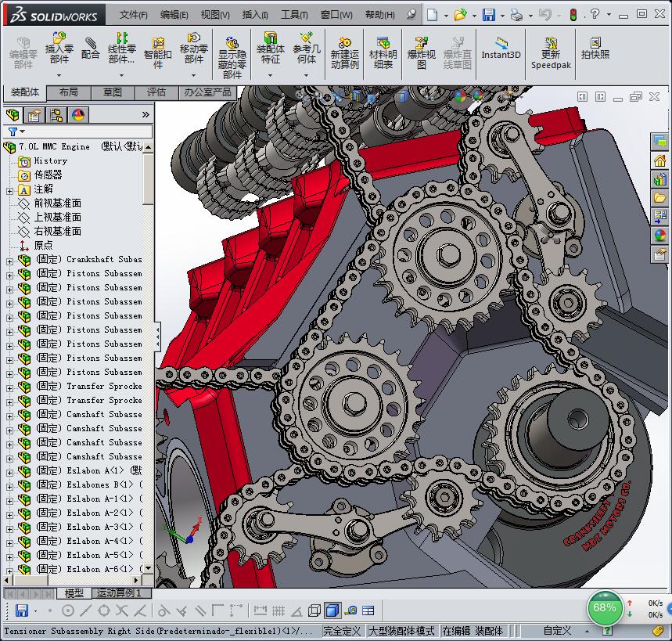Open the ConfigurationManager panel tab icon
Viewport: 672px width, 641px height.
(x=56, y=115)
